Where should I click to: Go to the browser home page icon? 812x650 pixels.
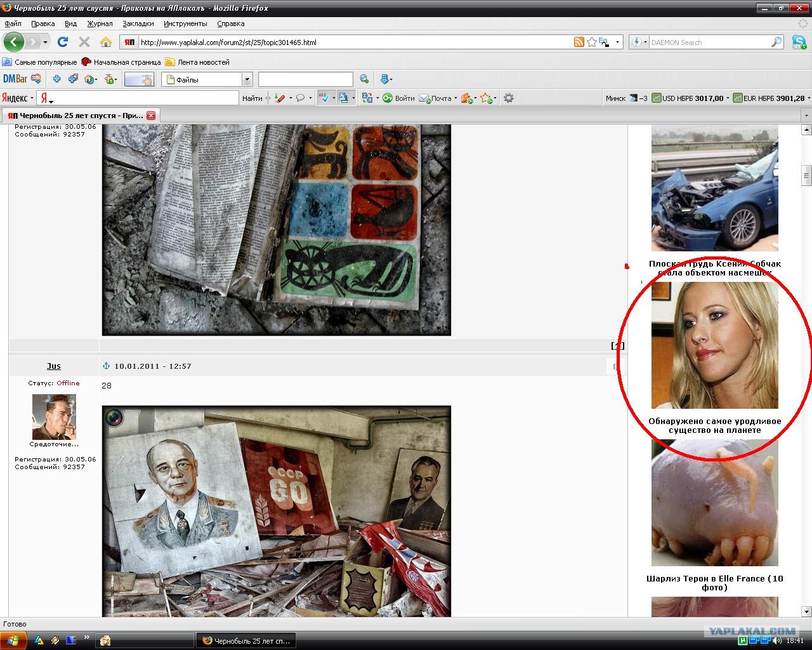[x=106, y=42]
